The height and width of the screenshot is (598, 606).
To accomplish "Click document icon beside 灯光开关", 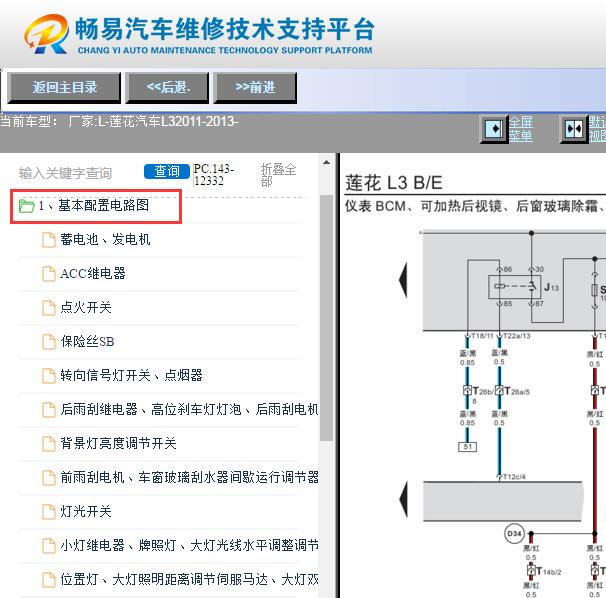I will (x=49, y=511).
